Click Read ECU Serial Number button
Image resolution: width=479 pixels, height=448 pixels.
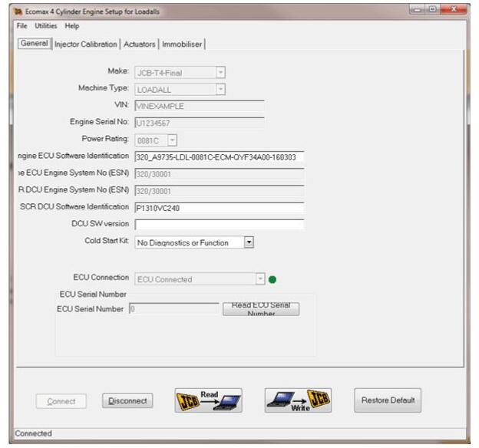261,309
